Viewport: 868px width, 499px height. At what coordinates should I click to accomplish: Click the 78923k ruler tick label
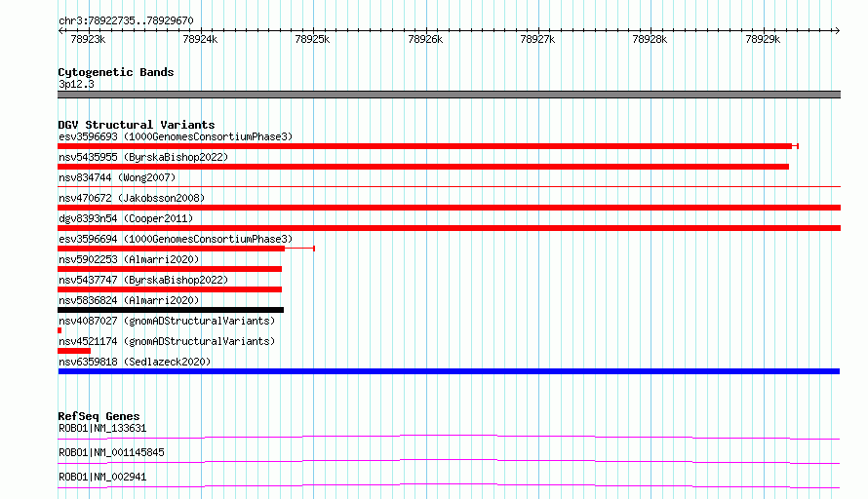click(88, 39)
